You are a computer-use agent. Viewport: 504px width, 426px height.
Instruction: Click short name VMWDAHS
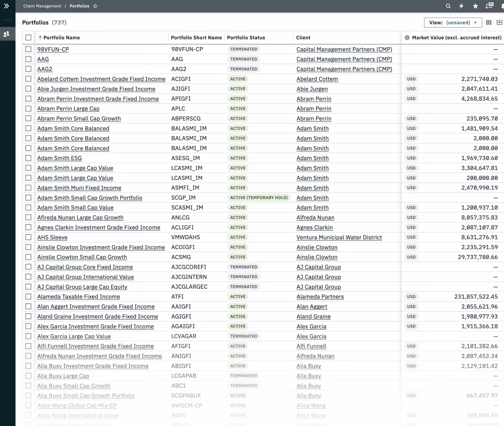(185, 237)
